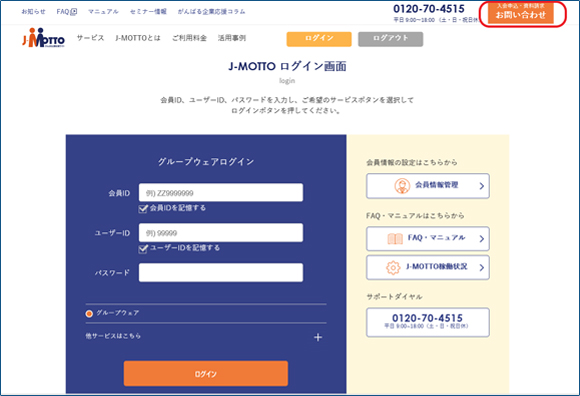
Task: Open 会員情報管理 button
Action: pos(428,186)
